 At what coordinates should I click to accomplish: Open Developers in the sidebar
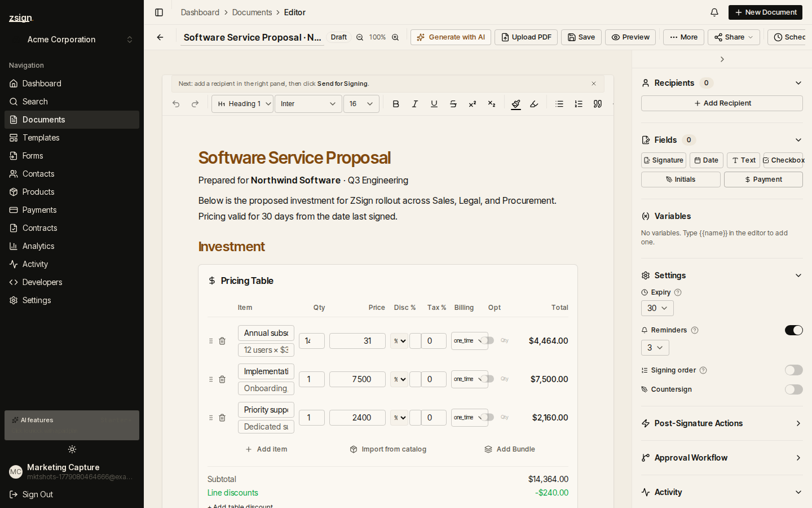[72, 282]
